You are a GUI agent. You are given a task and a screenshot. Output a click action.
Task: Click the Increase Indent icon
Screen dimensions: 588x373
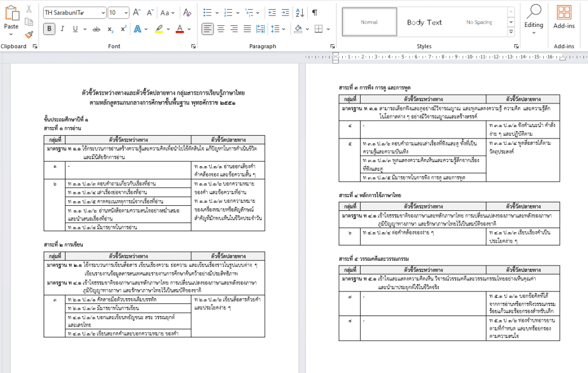coord(285,13)
